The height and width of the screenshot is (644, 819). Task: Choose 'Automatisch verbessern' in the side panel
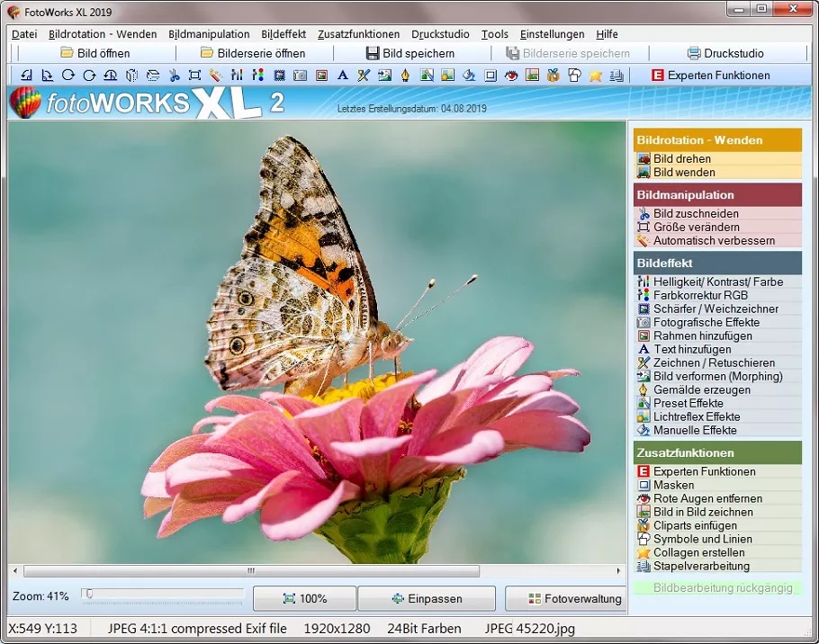coord(713,241)
